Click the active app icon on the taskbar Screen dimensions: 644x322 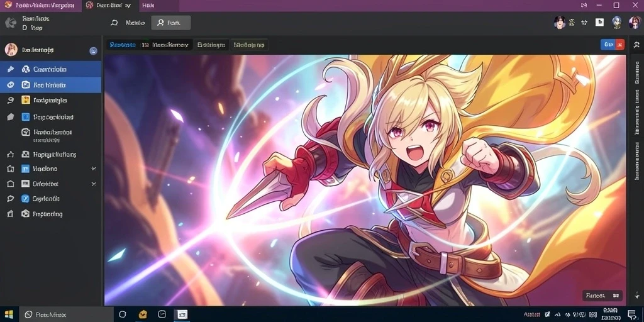click(x=182, y=314)
